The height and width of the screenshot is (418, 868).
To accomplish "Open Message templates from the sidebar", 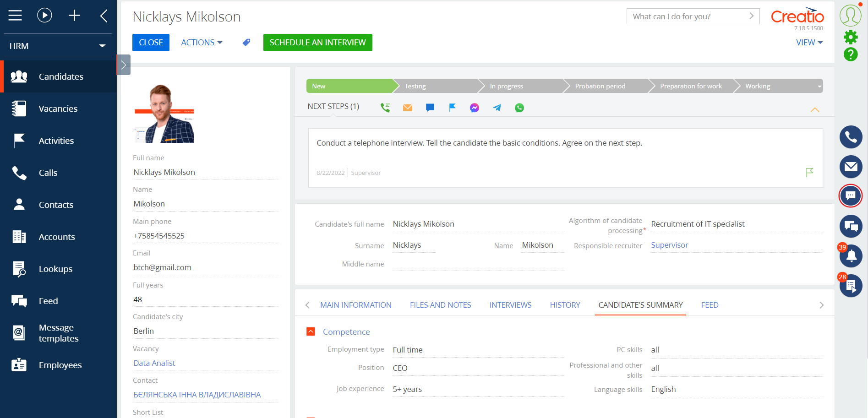I will pyautogui.click(x=58, y=333).
